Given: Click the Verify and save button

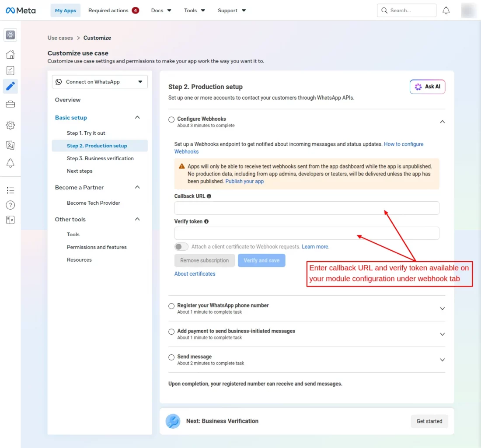Looking at the screenshot, I should point(261,260).
